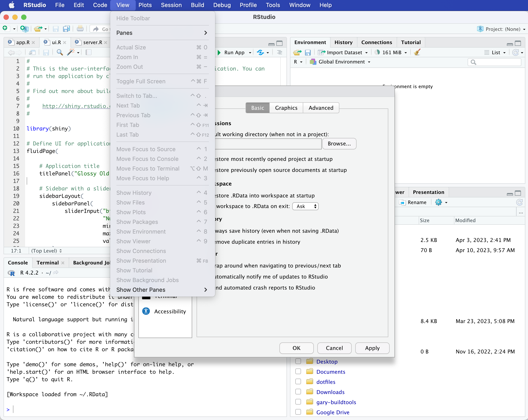The width and height of the screenshot is (528, 420).
Task: Click the Browse button for working directory
Action: (339, 144)
